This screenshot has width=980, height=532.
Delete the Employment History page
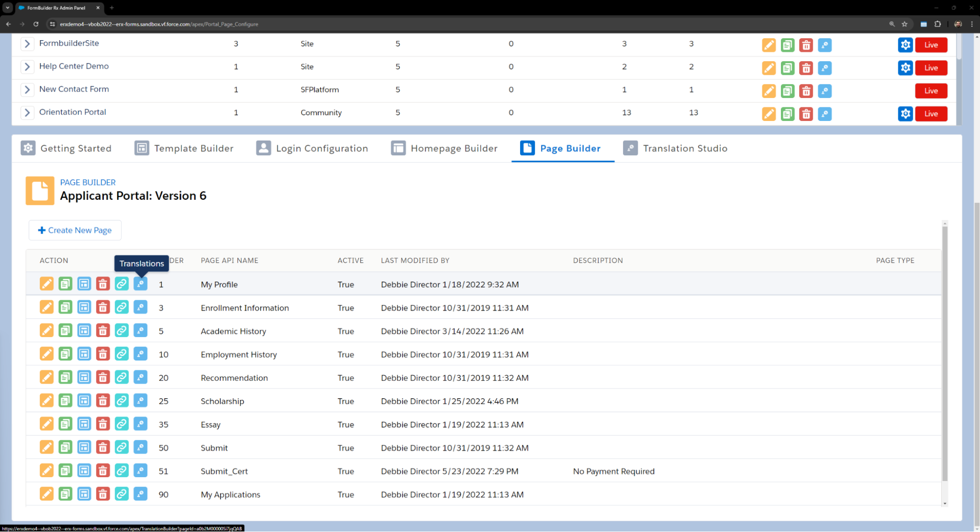click(x=102, y=354)
